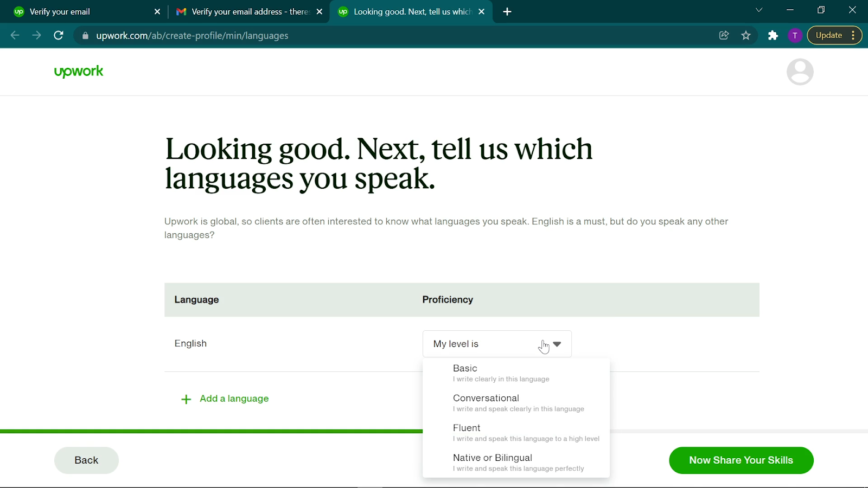This screenshot has height=488, width=868.
Task: Open the profile avatar icon
Action: pos(800,72)
